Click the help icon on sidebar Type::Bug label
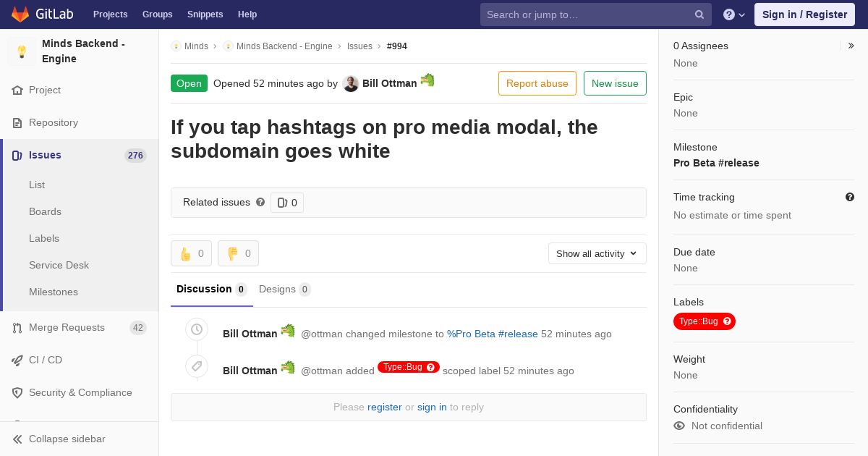 click(x=727, y=321)
